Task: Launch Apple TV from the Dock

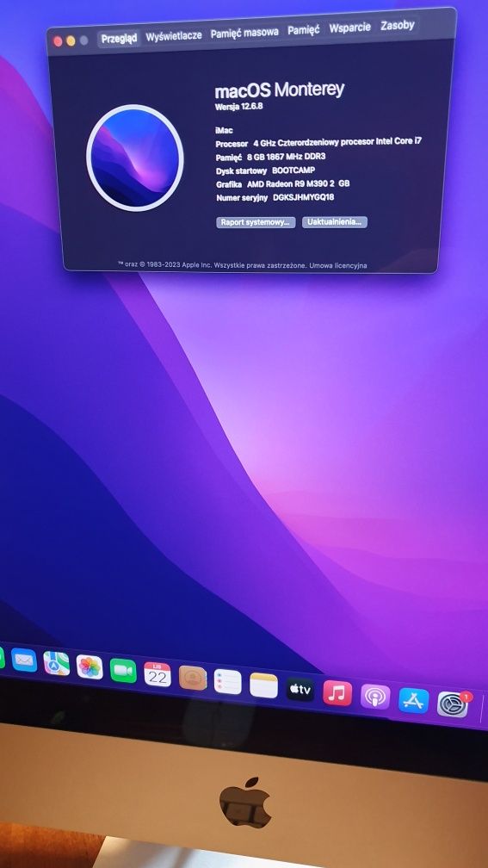Action: pos(300,689)
